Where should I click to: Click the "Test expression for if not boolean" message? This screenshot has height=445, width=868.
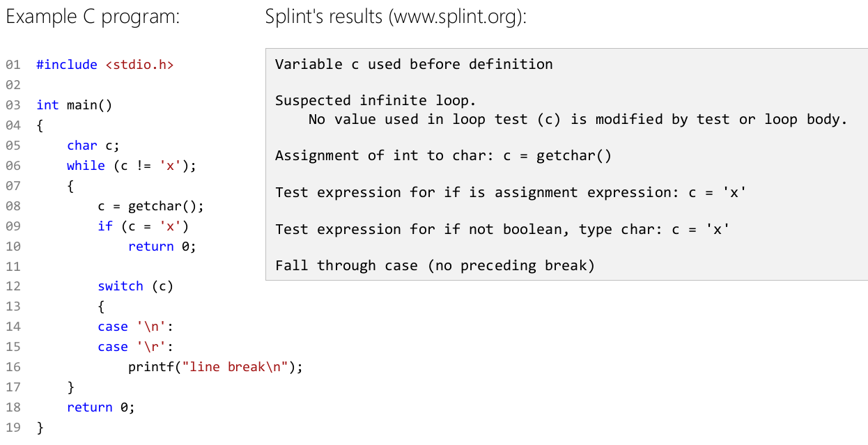(502, 230)
